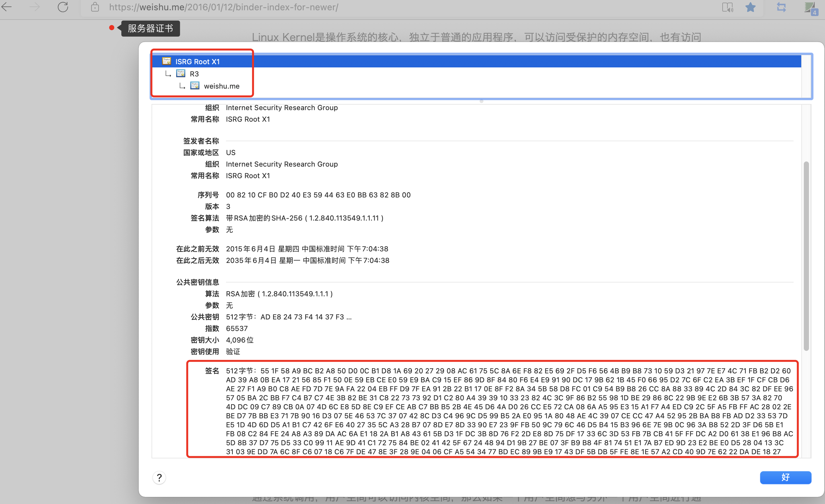825x504 pixels.
Task: Click the 指数 65537 value
Action: click(x=237, y=328)
